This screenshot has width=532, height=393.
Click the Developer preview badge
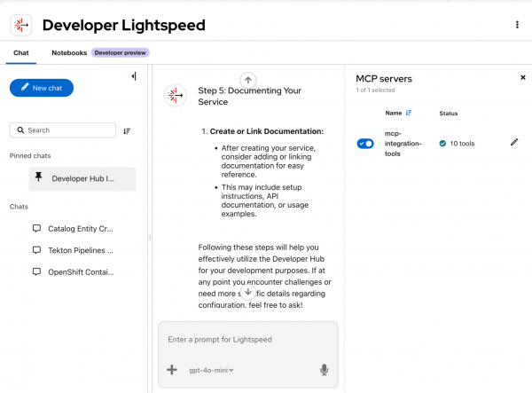[x=120, y=53]
